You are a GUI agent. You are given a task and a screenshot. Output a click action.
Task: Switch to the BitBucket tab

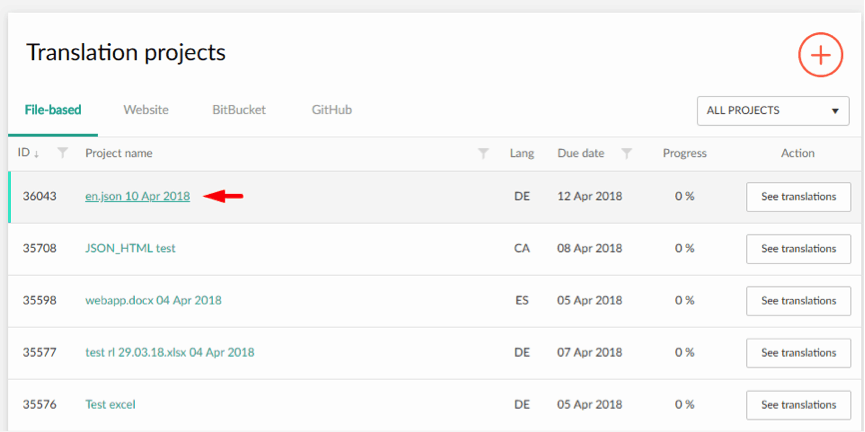click(239, 110)
